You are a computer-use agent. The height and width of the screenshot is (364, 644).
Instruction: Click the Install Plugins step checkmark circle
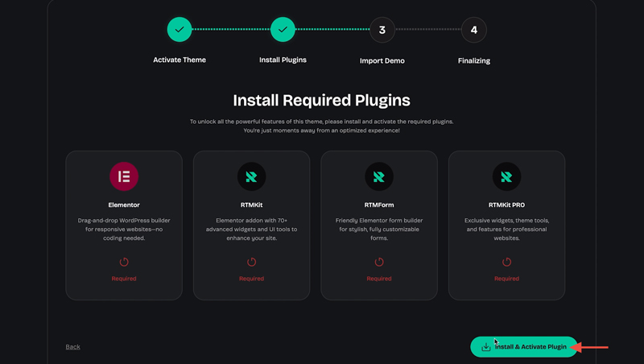click(x=283, y=30)
